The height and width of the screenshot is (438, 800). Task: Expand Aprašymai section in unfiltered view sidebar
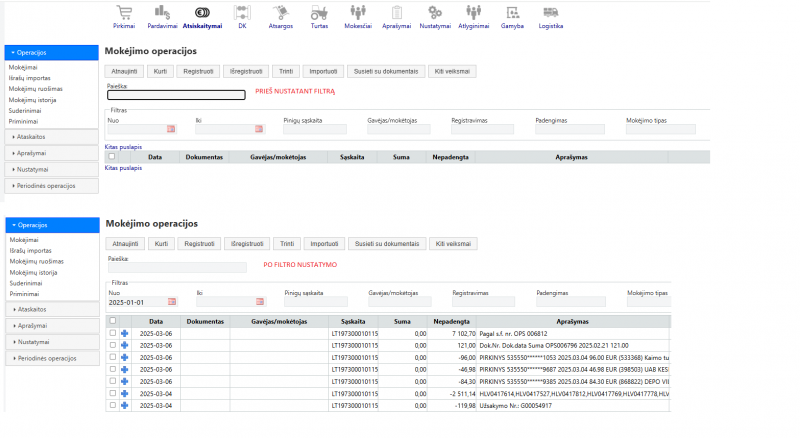(52, 153)
